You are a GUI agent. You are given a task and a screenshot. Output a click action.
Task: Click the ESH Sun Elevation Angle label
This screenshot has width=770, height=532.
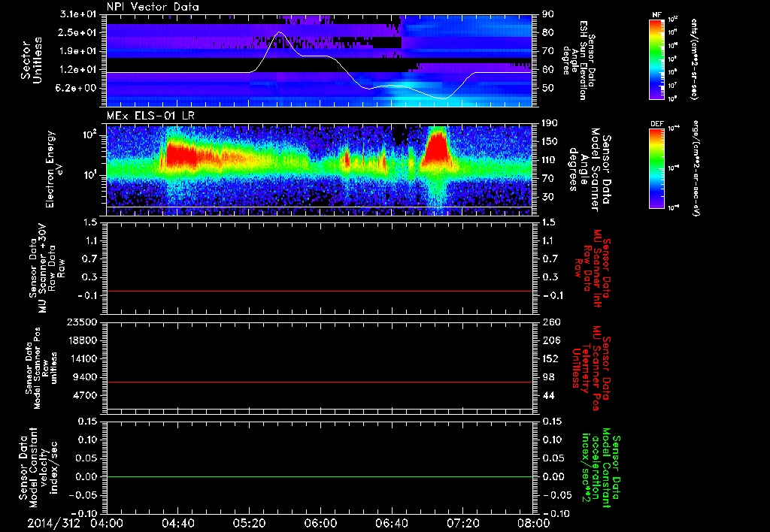coord(578,59)
